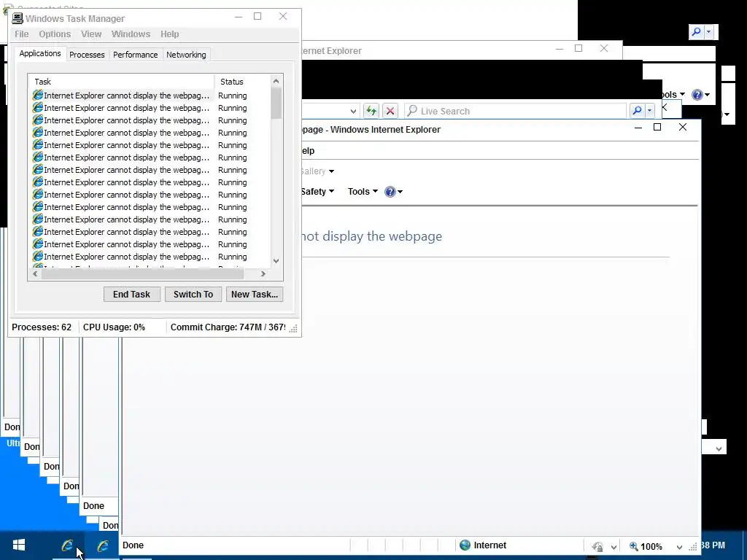Click the top-right rear window's search magnifier button
Image resolution: width=747 pixels, height=560 pixels.
696,32
